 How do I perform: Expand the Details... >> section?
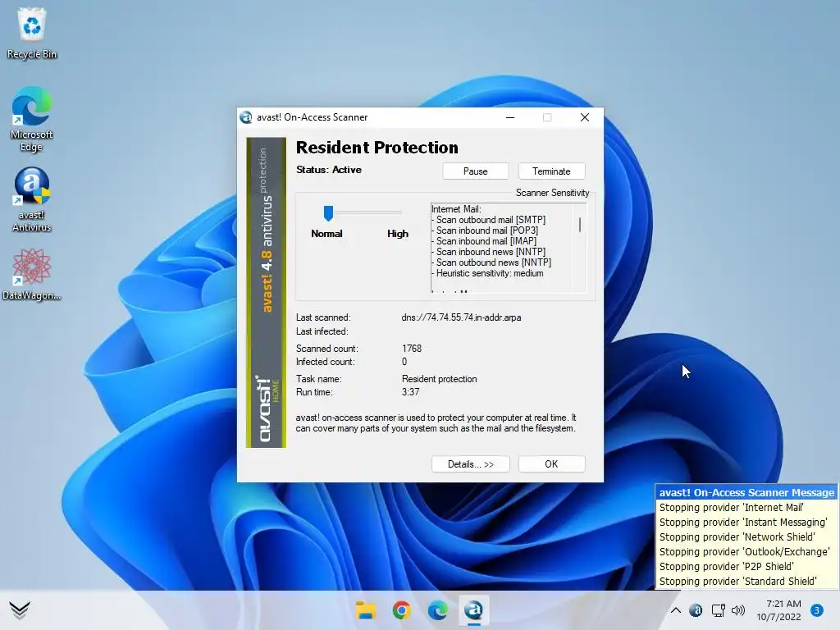[x=470, y=464]
